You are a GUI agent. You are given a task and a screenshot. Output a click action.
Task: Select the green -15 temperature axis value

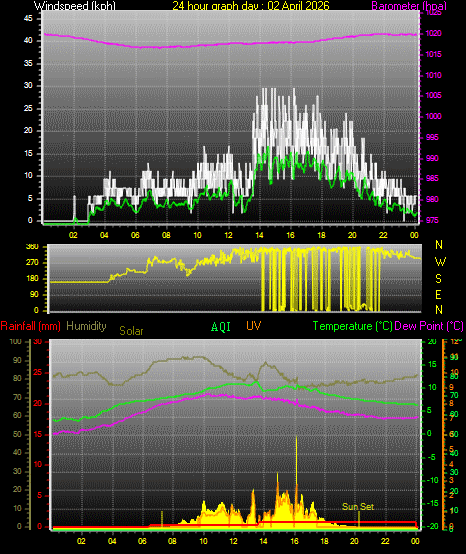(433, 503)
